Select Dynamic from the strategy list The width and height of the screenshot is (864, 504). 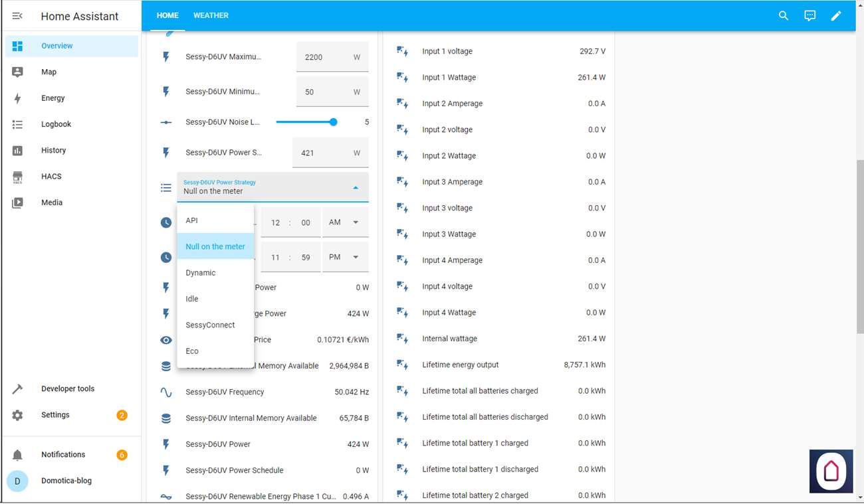click(x=201, y=273)
